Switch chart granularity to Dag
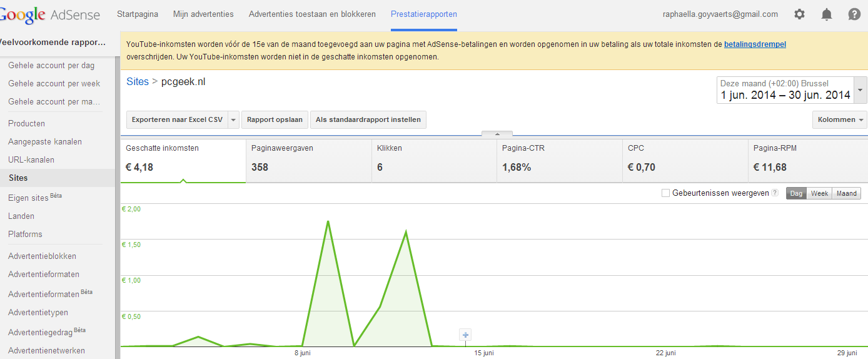The height and width of the screenshot is (359, 868). tap(796, 193)
